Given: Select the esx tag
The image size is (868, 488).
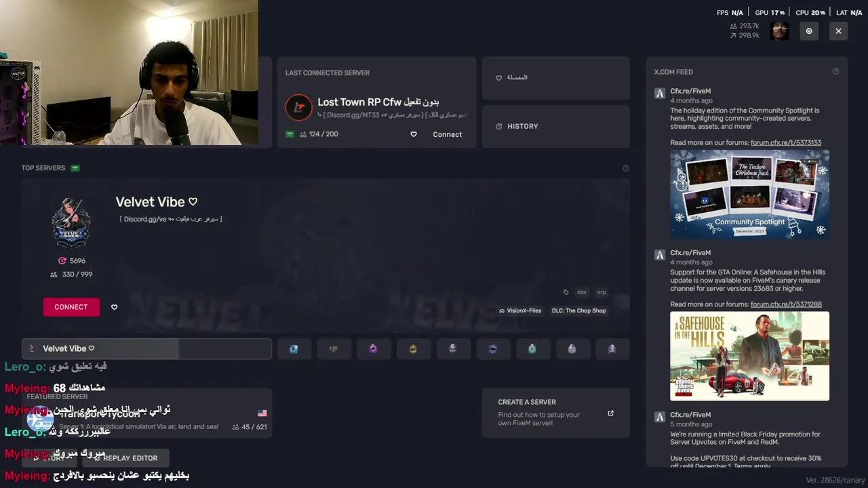Looking at the screenshot, I should click(x=582, y=292).
